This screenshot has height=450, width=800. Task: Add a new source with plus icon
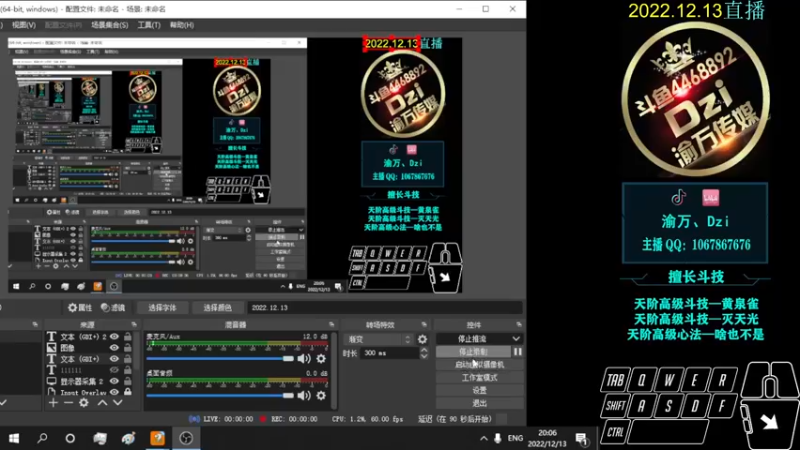pyautogui.click(x=53, y=403)
